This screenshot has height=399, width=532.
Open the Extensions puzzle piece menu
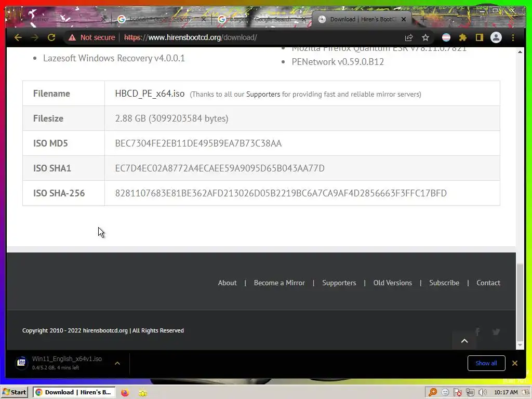tap(463, 37)
